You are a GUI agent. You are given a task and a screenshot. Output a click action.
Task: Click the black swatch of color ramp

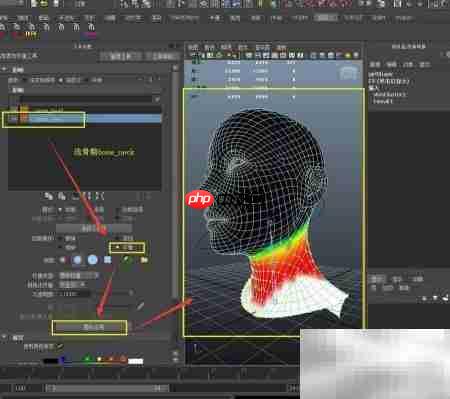51,361
